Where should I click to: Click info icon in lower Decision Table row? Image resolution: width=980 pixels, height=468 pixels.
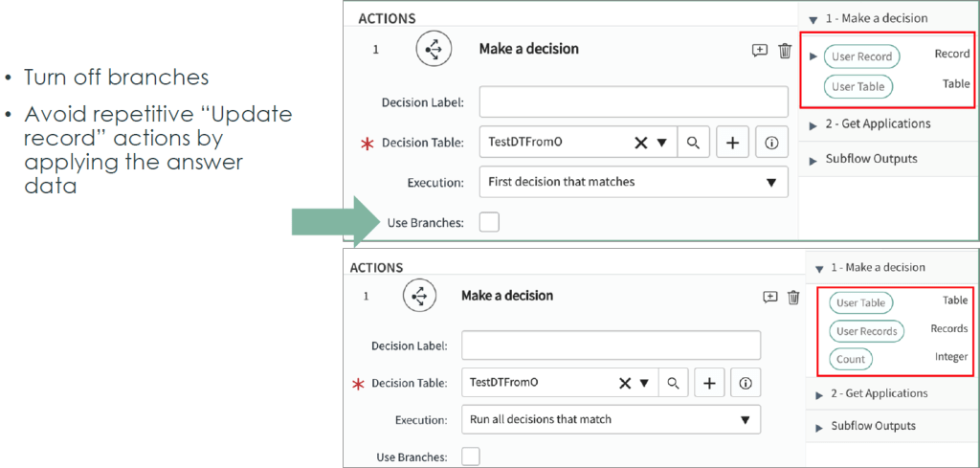pos(745,383)
